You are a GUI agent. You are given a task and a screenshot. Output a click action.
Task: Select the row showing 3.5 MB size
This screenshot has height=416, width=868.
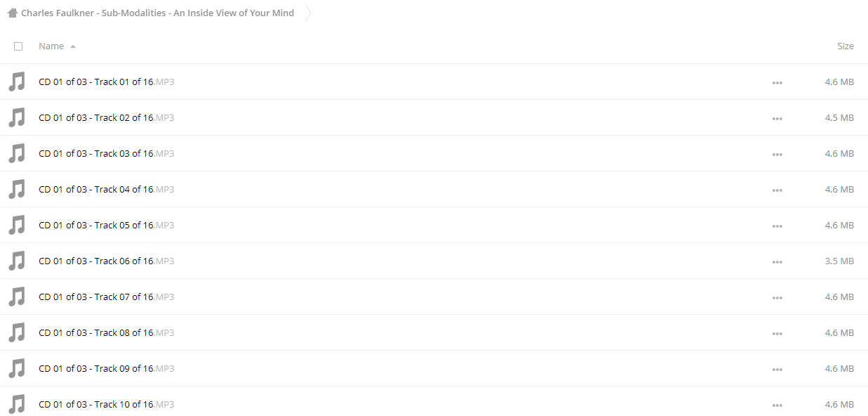434,261
